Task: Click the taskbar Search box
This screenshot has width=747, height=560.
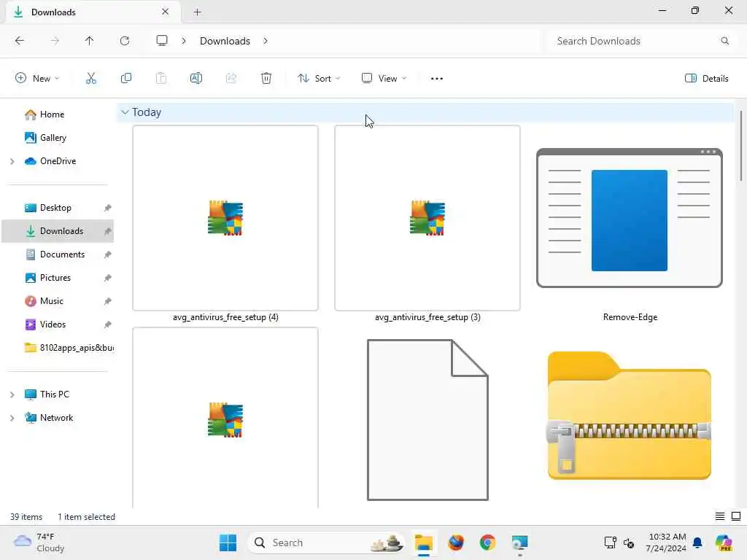Action: point(326,542)
